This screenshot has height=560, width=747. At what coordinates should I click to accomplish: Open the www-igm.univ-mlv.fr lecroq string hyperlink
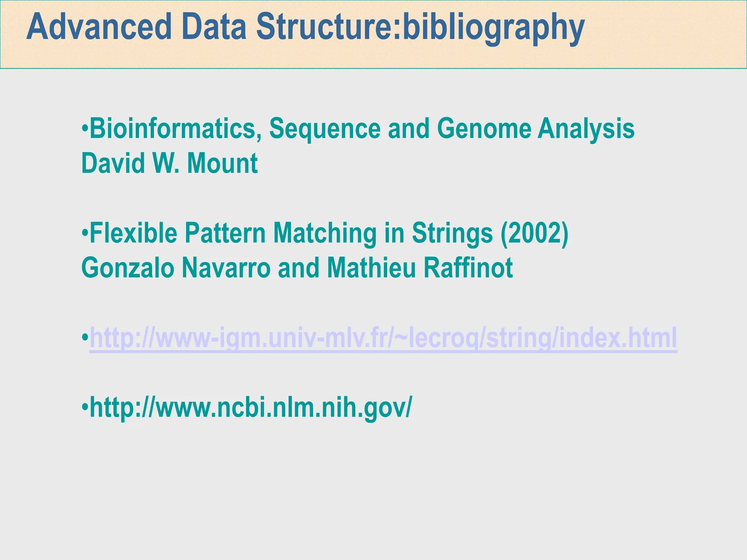[383, 338]
